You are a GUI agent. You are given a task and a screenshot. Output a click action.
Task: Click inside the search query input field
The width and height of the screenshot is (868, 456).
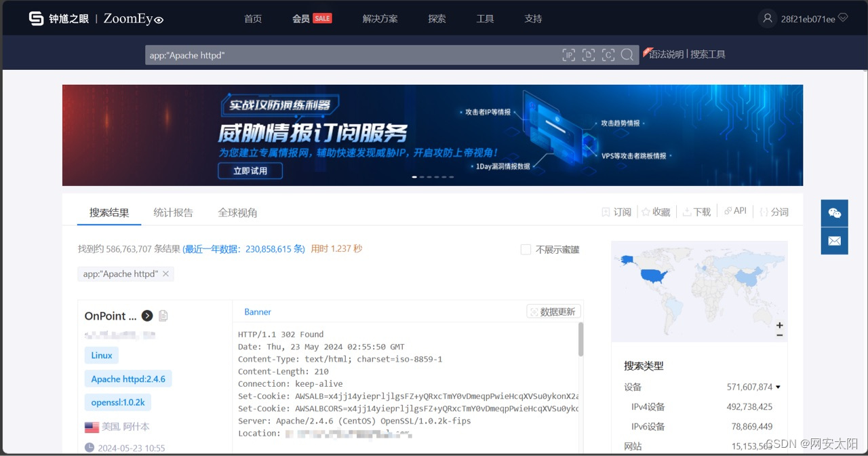pyautogui.click(x=353, y=55)
